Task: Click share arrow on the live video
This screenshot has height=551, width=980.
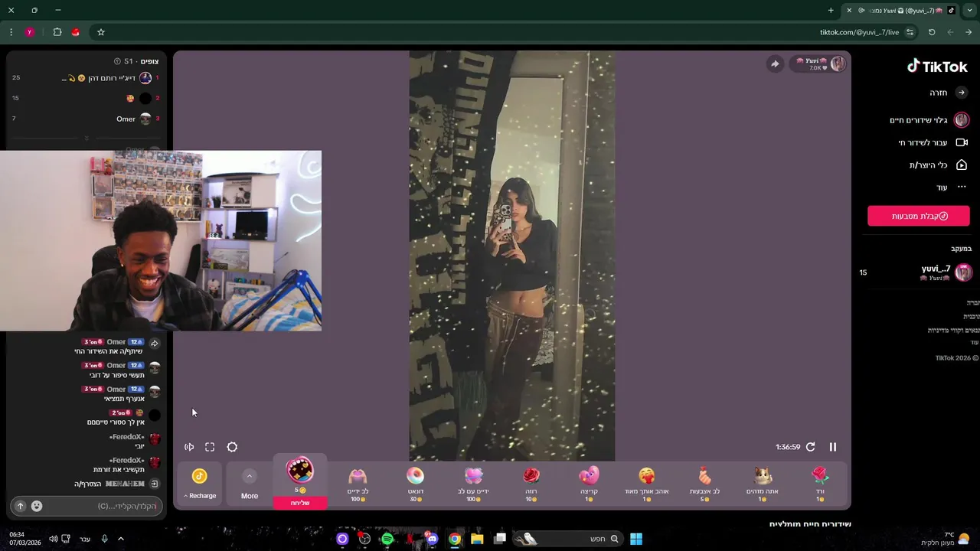Action: click(775, 64)
